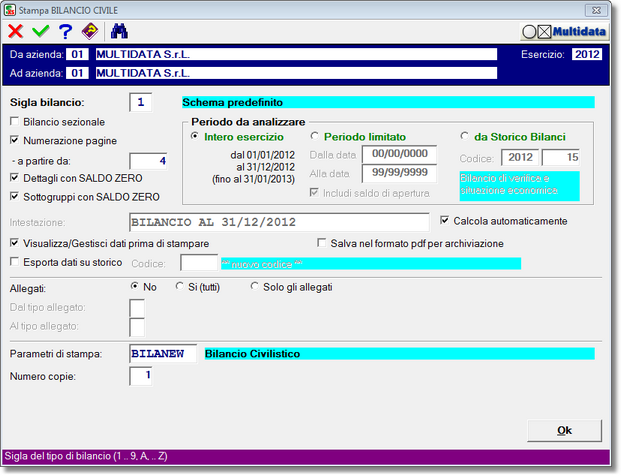Click the 'a partire da' page number field
This screenshot has height=476, width=621.
[x=148, y=161]
